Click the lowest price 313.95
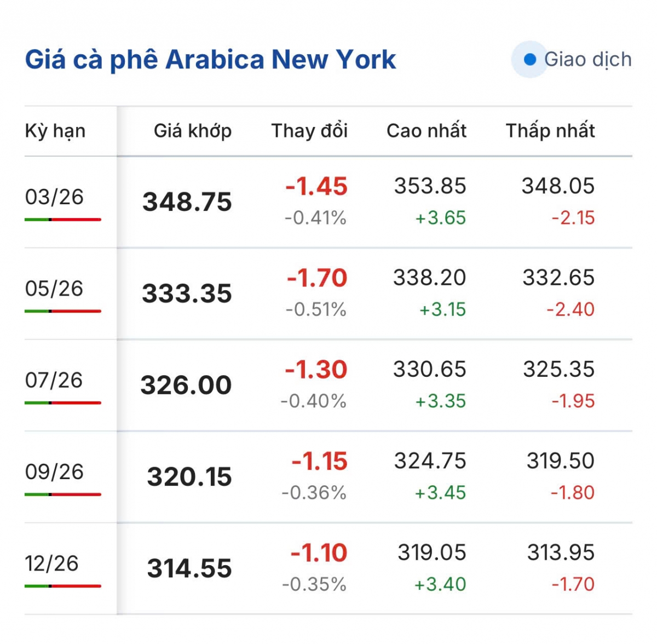657x644 pixels. [x=561, y=553]
